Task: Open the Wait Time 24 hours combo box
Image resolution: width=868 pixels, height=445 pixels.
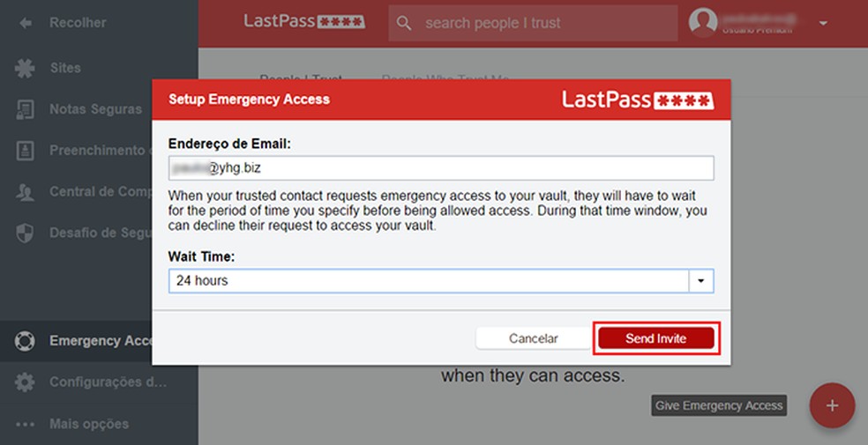Action: tap(429, 281)
